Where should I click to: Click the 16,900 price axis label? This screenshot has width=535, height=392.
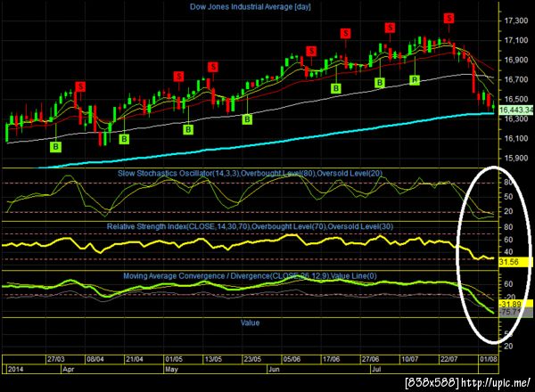[516, 60]
